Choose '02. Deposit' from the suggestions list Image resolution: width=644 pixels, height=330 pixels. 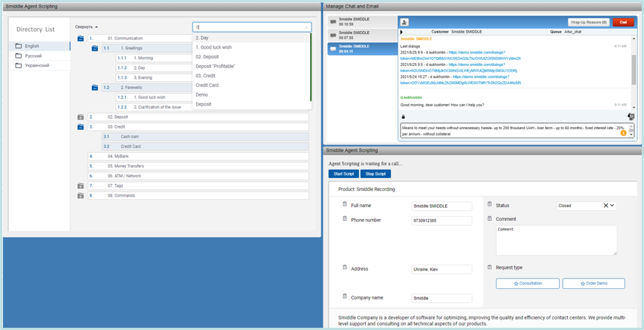tap(251, 57)
